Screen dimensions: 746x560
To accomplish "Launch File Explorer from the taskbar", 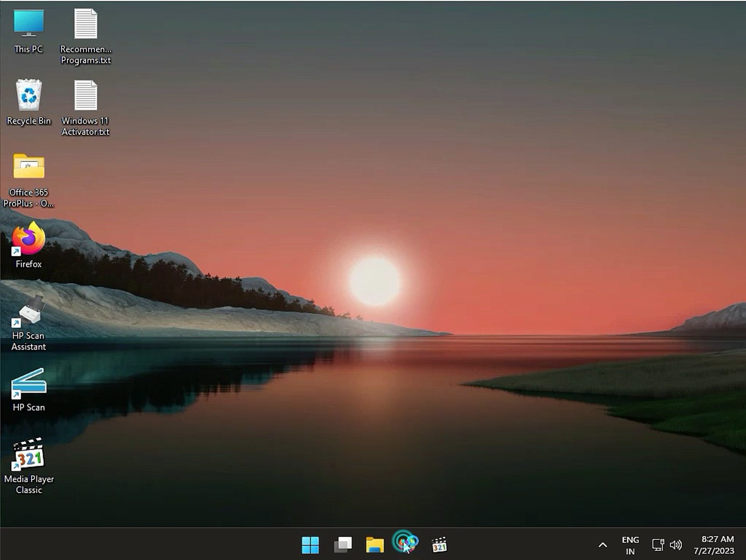I will pos(375,544).
